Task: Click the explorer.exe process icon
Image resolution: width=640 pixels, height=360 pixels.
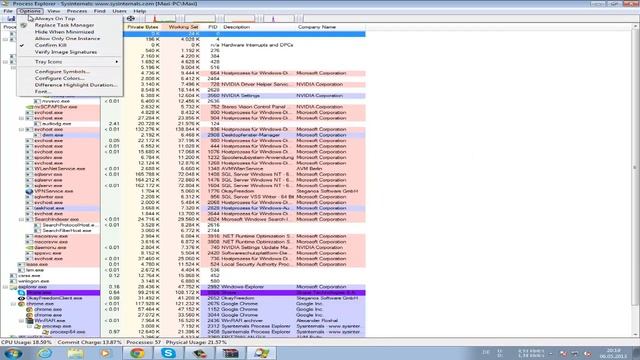Action: point(13,287)
